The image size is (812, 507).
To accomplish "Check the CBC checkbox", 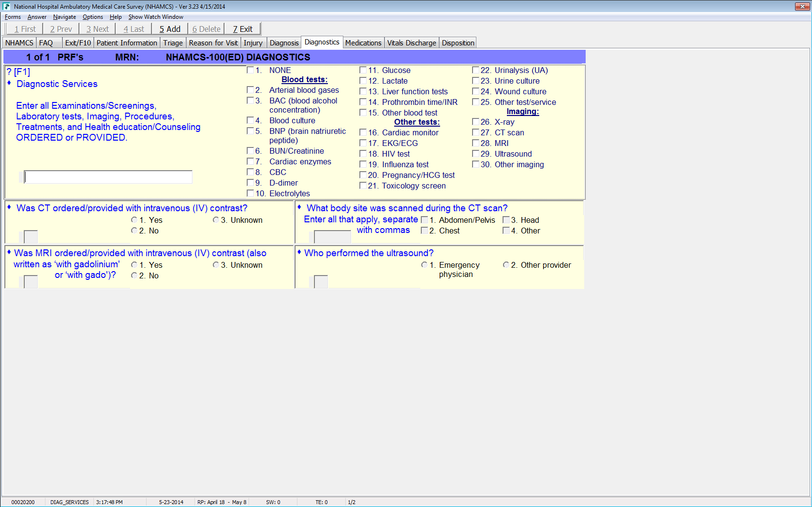I will [x=251, y=172].
